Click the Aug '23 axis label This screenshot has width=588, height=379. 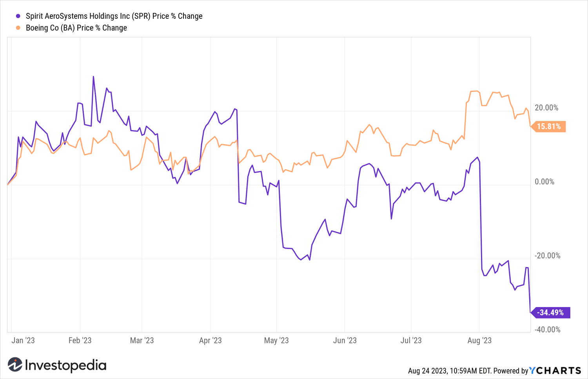[479, 340]
